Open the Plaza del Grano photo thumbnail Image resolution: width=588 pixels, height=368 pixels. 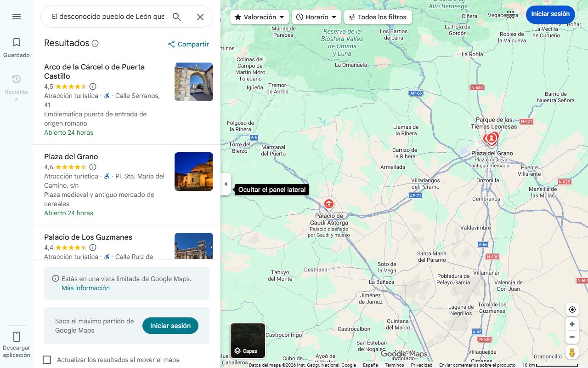(193, 171)
